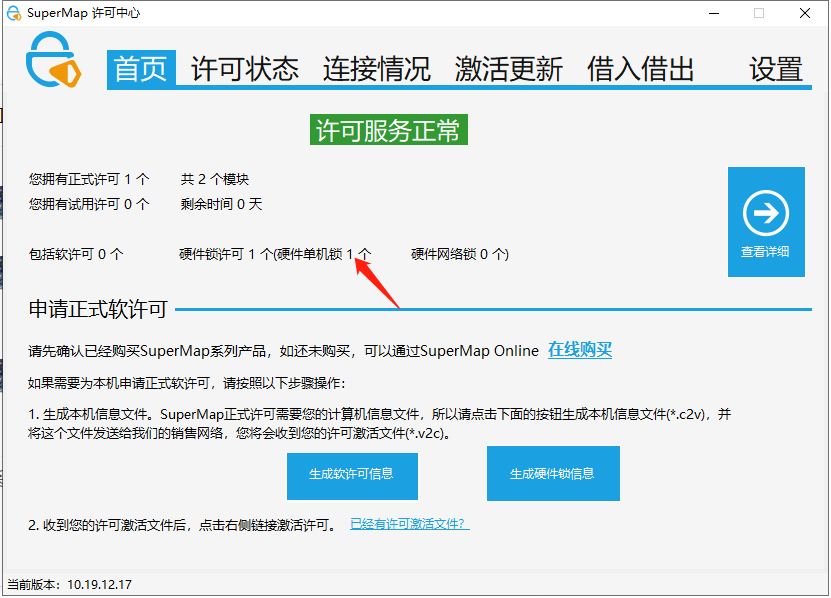
Task: Click the 生成硬件锁信息 button
Action: coord(553,473)
